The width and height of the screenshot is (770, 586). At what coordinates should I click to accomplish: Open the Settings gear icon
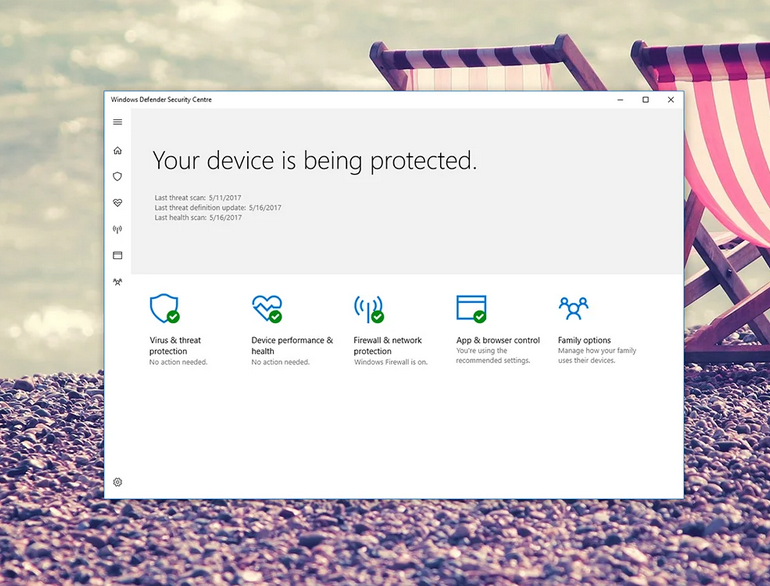pos(117,482)
